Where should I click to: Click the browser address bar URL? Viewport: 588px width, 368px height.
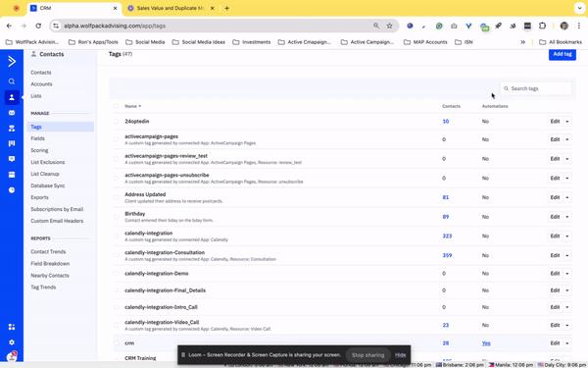coord(115,26)
